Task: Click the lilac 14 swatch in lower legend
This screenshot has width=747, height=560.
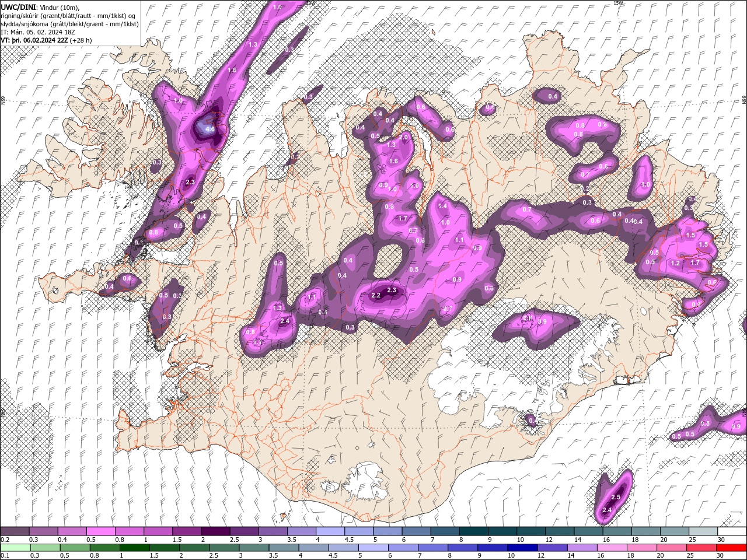Action: tap(582, 547)
